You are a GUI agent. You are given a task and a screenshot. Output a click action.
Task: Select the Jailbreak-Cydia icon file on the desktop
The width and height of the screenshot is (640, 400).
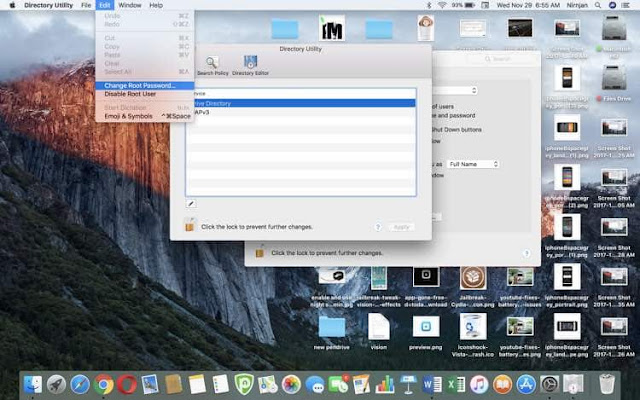click(473, 286)
